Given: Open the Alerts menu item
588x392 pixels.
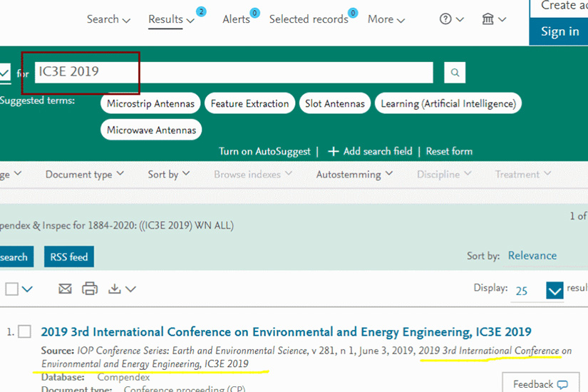Looking at the screenshot, I should 236,19.
